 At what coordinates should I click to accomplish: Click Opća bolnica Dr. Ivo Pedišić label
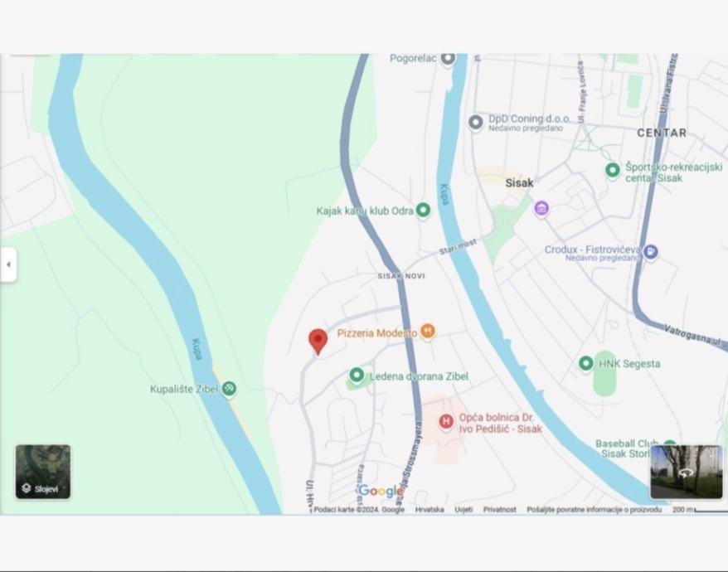(501, 423)
